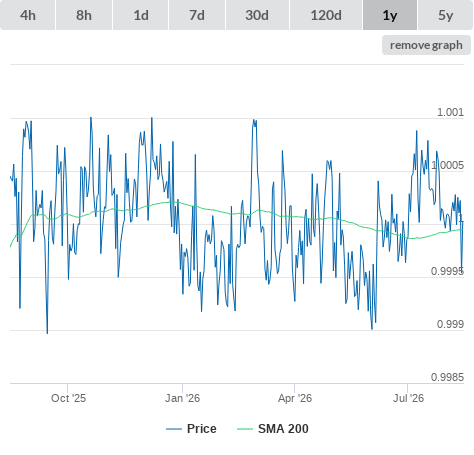Viewport: 474px width, 455px height.
Task: Click the 1.001 y-axis gridline label
Action: 450,112
